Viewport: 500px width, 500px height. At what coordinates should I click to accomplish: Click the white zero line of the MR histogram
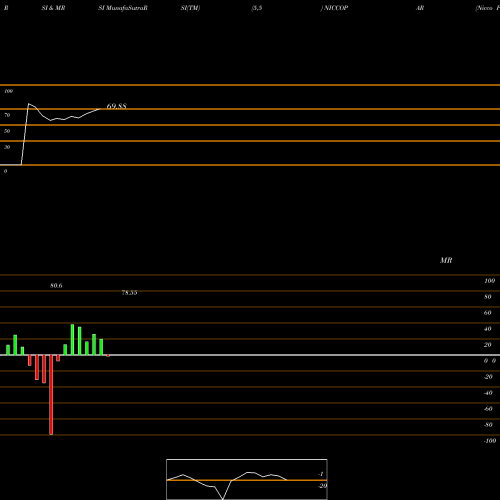tap(250, 355)
